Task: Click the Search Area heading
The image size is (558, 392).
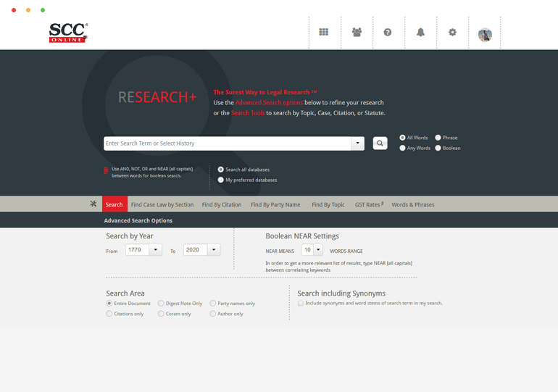Action: pyautogui.click(x=125, y=293)
